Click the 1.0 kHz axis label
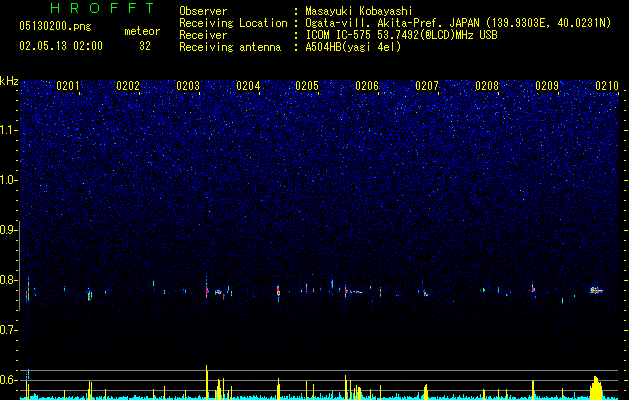Viewport: 629px width, 400px height. pyautogui.click(x=9, y=180)
